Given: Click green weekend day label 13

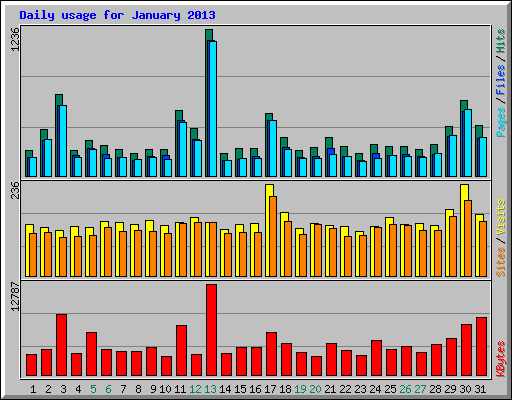Looking at the screenshot, I should (x=210, y=389).
